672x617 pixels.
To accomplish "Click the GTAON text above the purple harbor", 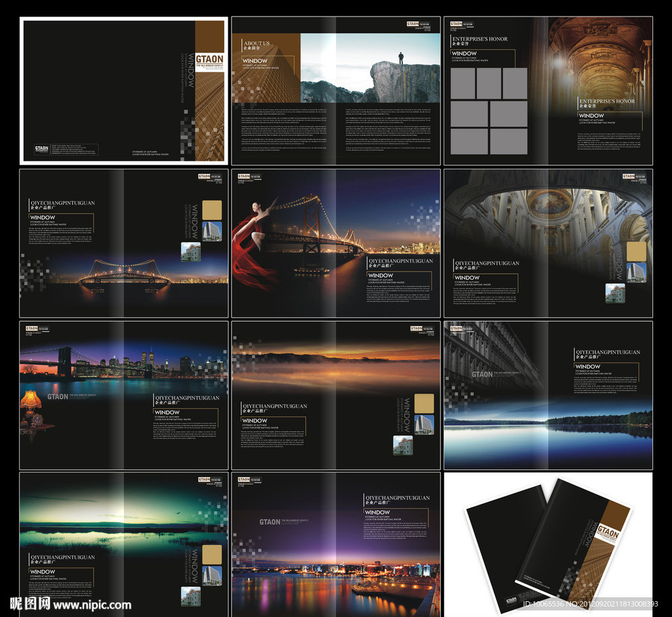I will (x=270, y=522).
